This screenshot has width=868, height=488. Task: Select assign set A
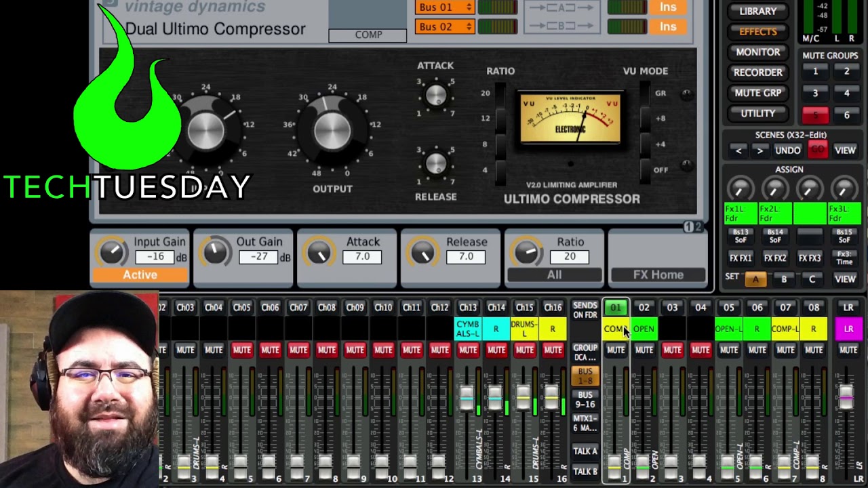(755, 279)
